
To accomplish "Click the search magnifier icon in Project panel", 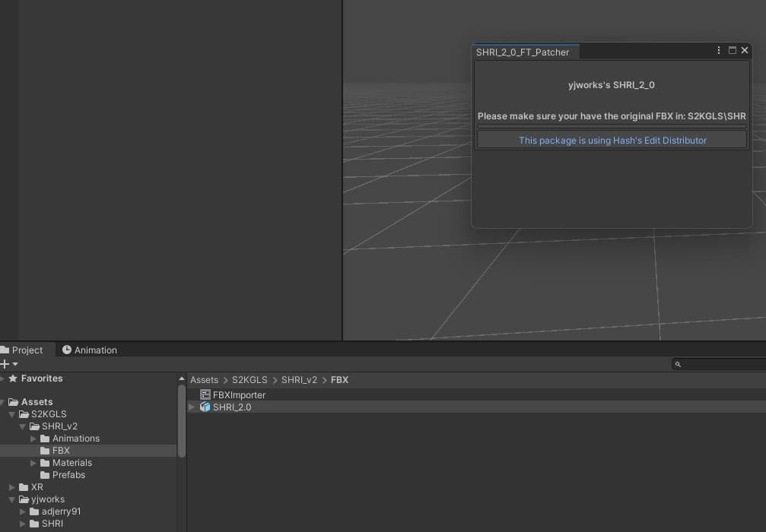I will [x=678, y=364].
